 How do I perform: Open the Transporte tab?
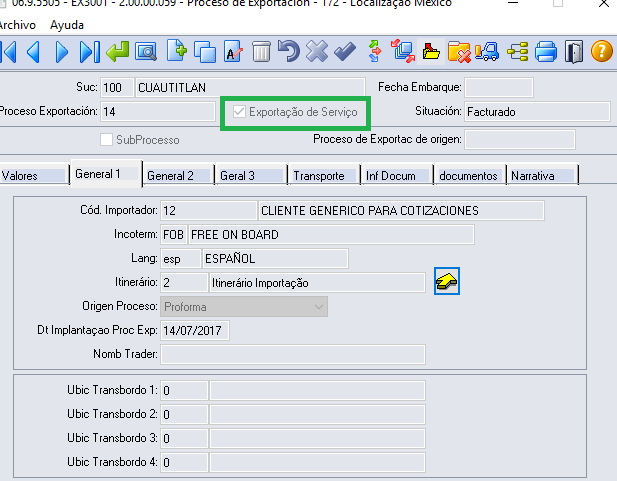click(324, 176)
